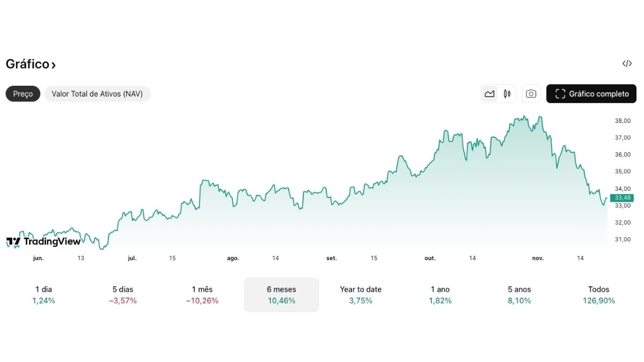This screenshot has height=362, width=644.
Task: Select the 6 meses timeframe
Action: (281, 294)
